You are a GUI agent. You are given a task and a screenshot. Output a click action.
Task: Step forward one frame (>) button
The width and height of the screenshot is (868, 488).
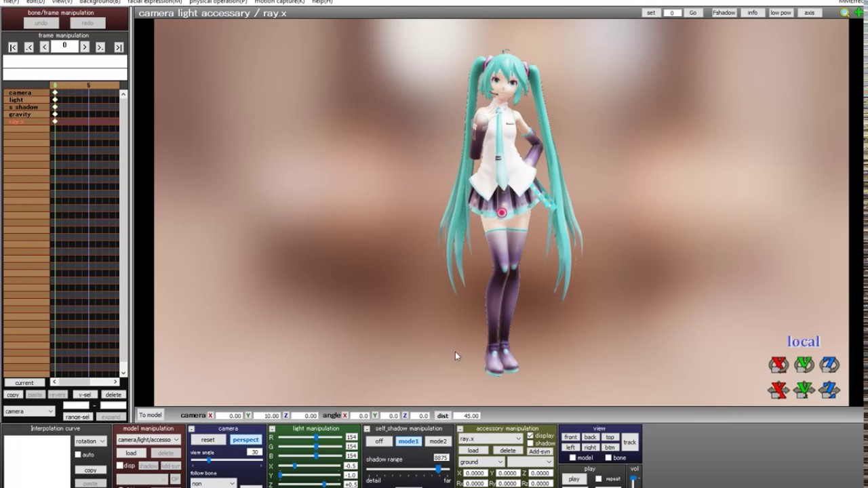[x=85, y=47]
